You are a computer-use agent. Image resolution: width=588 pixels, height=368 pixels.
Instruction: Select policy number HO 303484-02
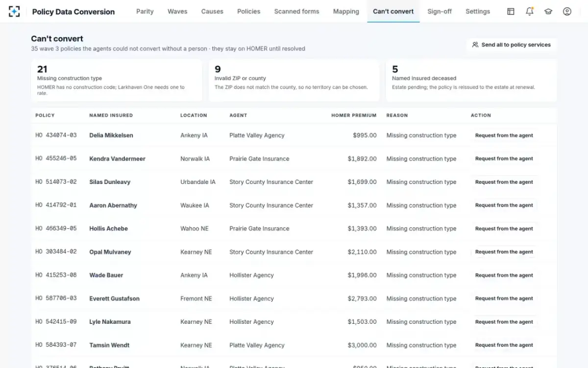[x=56, y=252]
